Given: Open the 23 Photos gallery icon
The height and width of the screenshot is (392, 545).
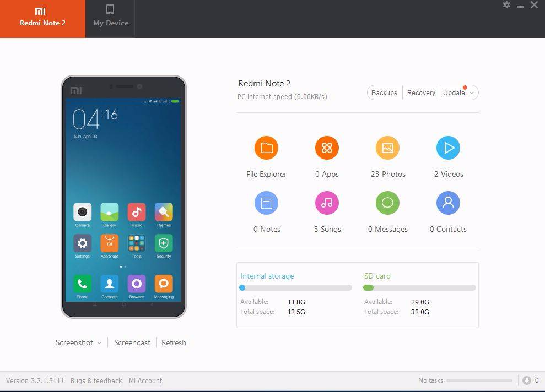Looking at the screenshot, I should coord(387,148).
